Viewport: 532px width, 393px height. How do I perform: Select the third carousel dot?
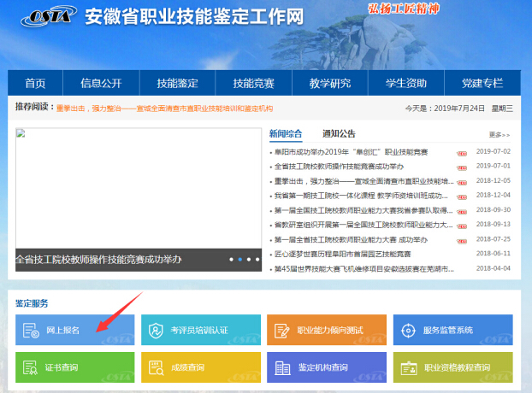(x=249, y=260)
